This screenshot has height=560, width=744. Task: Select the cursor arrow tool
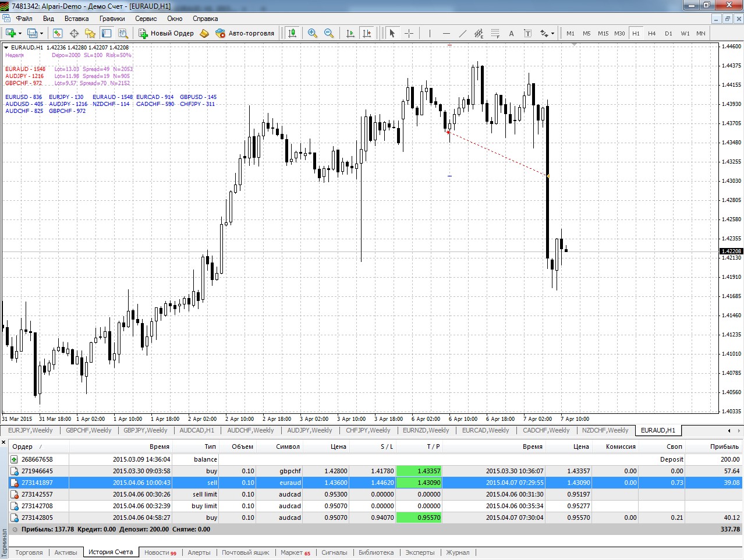392,33
